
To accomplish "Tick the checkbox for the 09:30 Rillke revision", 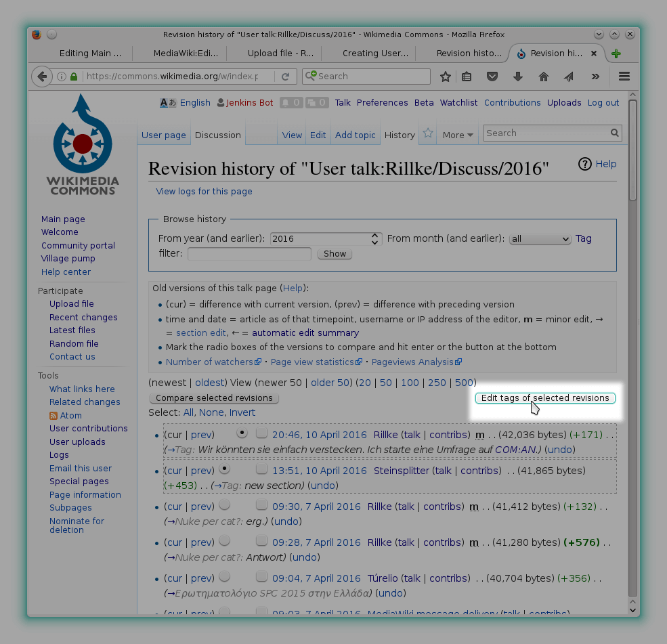I will pyautogui.click(x=261, y=506).
